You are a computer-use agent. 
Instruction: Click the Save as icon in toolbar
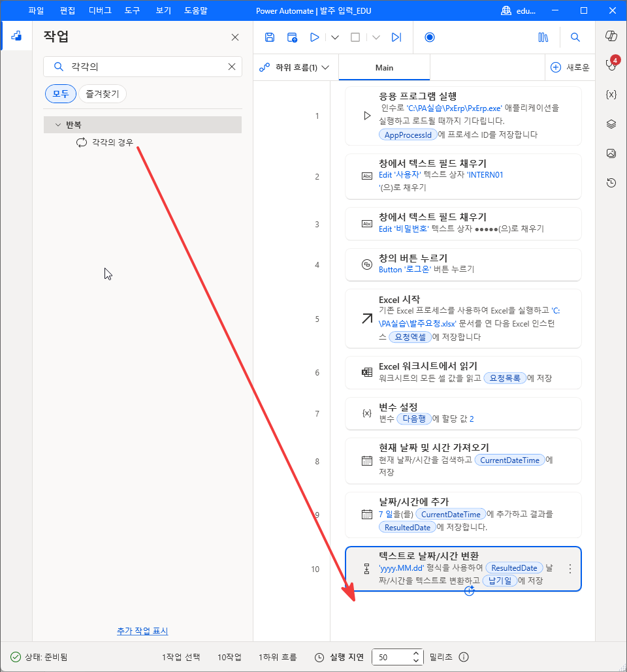tap(293, 37)
